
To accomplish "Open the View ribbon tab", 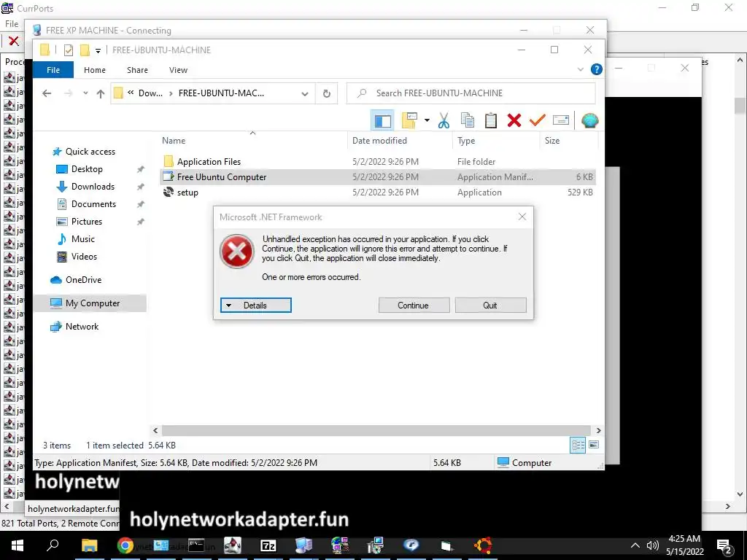I will coord(178,69).
